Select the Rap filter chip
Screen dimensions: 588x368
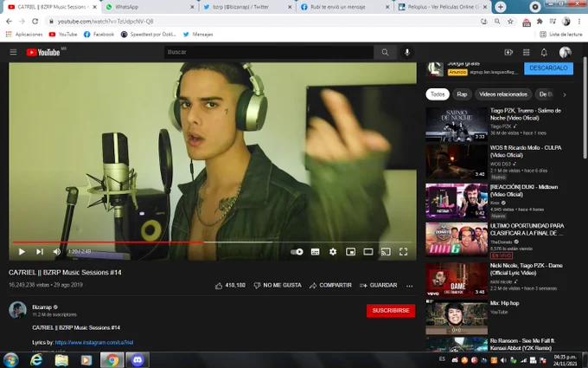point(462,94)
